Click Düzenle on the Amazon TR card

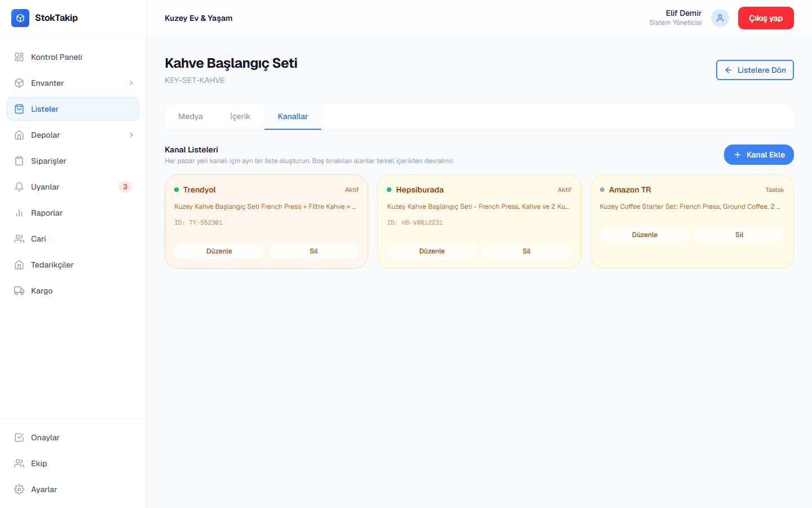645,235
